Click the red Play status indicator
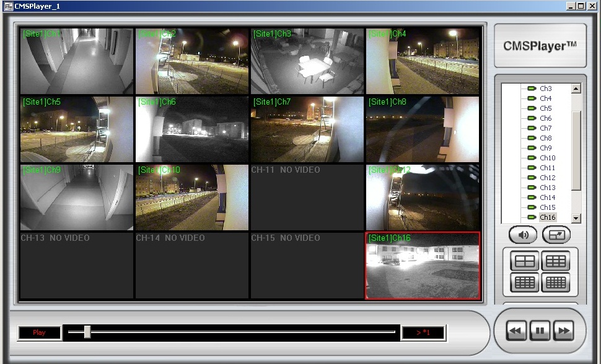 (39, 333)
